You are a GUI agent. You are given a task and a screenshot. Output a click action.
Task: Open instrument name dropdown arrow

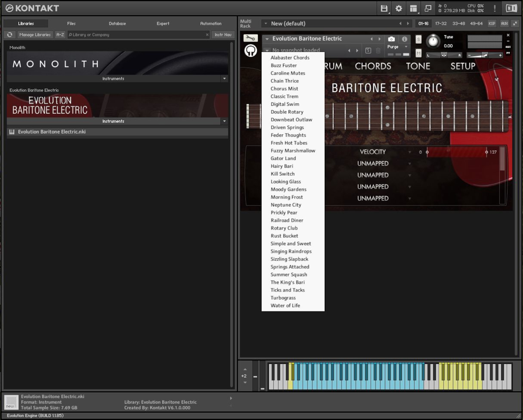[x=267, y=39]
